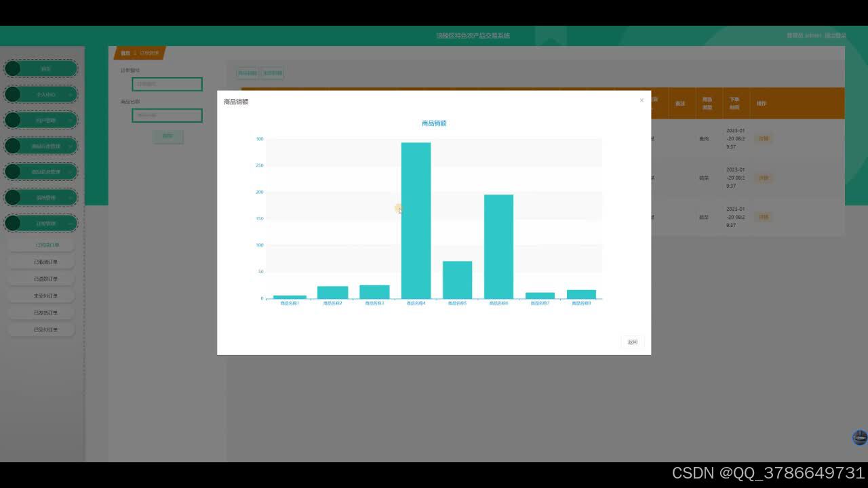Click the 商品名称 input field
868x488 pixels.
tap(167, 115)
